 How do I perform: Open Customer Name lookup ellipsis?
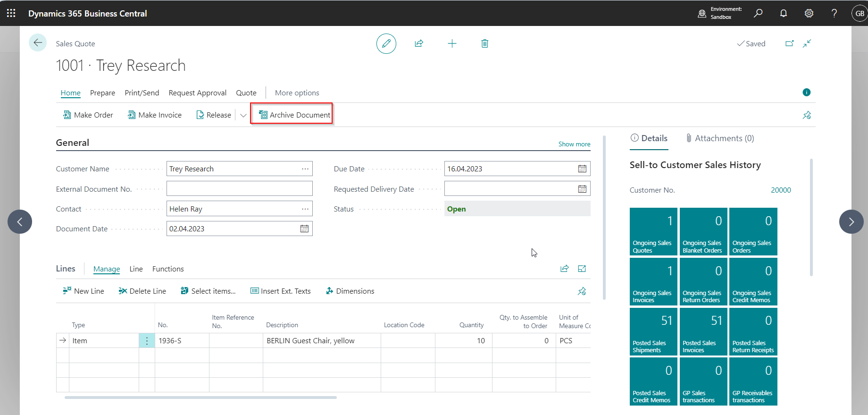point(305,169)
